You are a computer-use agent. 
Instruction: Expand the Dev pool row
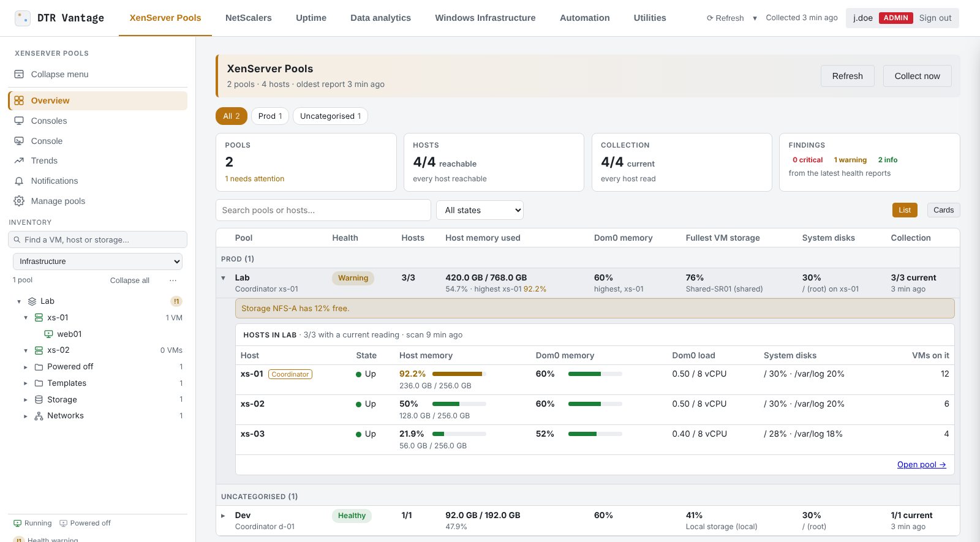click(224, 516)
